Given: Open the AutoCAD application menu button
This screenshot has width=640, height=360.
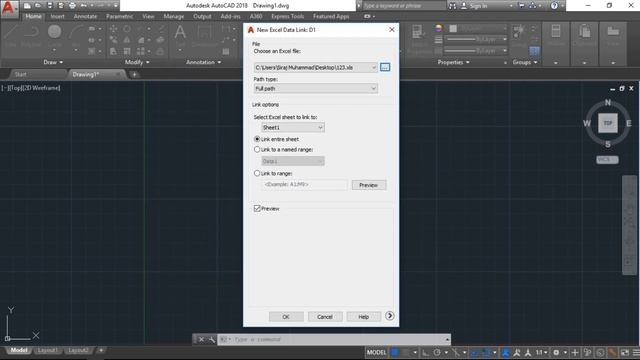Looking at the screenshot, I should (9, 9).
